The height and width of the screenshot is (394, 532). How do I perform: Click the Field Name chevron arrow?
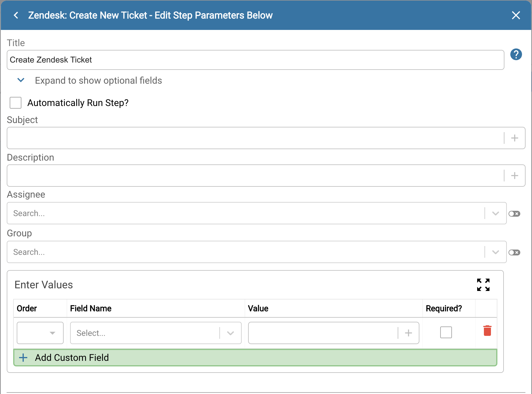pos(231,333)
